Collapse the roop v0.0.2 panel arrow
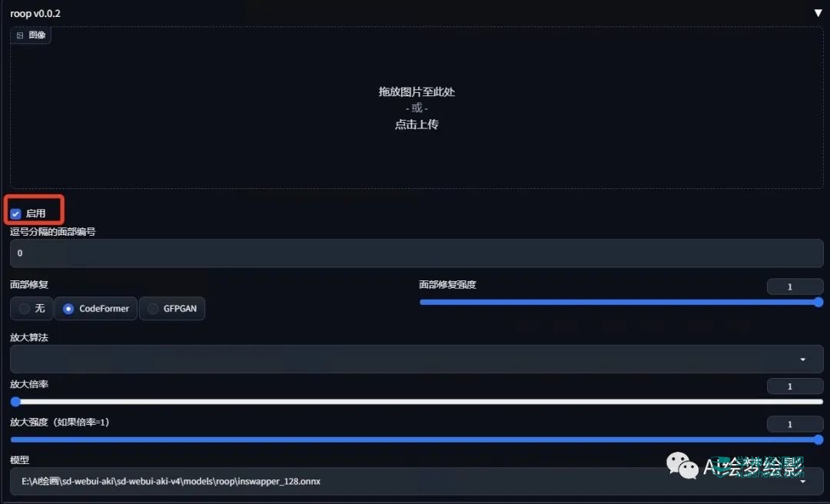Image resolution: width=830 pixels, height=504 pixels. click(x=818, y=13)
